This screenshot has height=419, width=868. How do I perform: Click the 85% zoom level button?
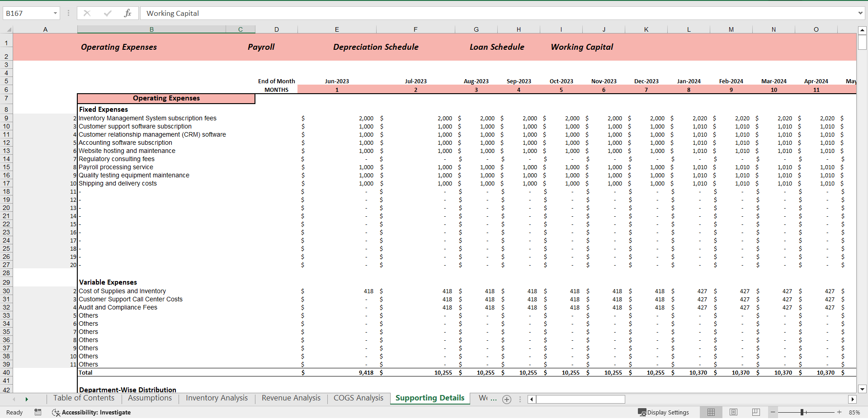[855, 412]
